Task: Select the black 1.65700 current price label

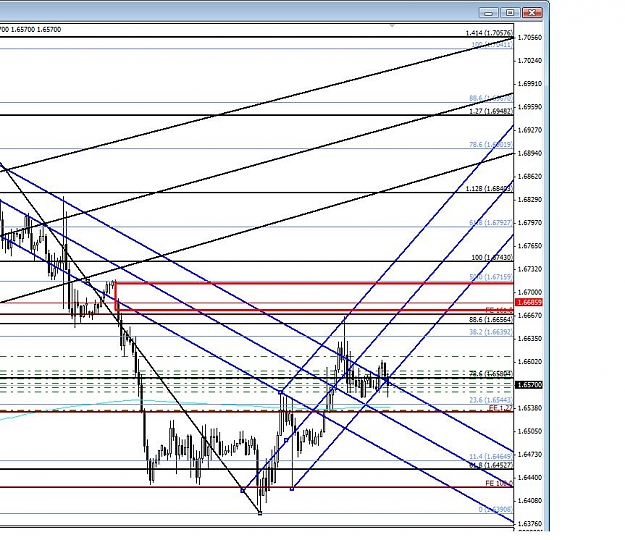Action: pyautogui.click(x=529, y=385)
